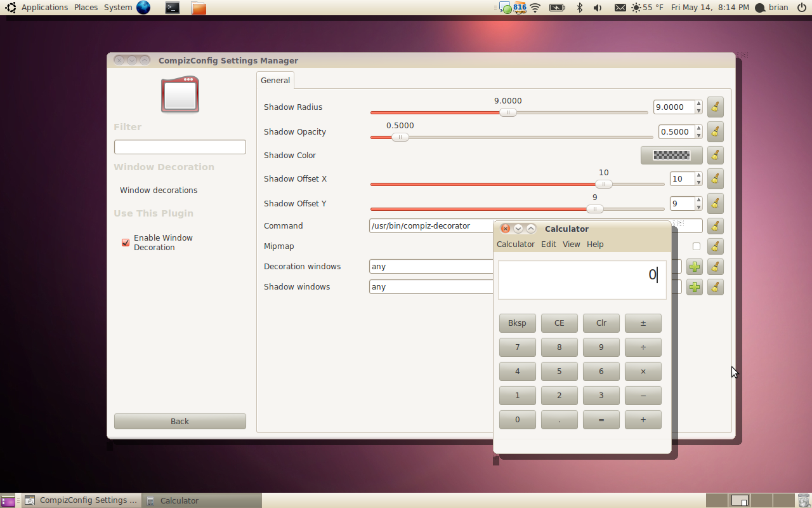The image size is (812, 508).
Task: Increase Shadow Radius with spinner up arrow
Action: click(x=698, y=104)
